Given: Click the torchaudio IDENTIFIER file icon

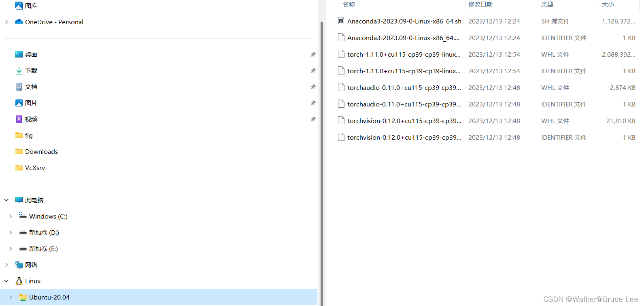Looking at the screenshot, I should point(341,104).
